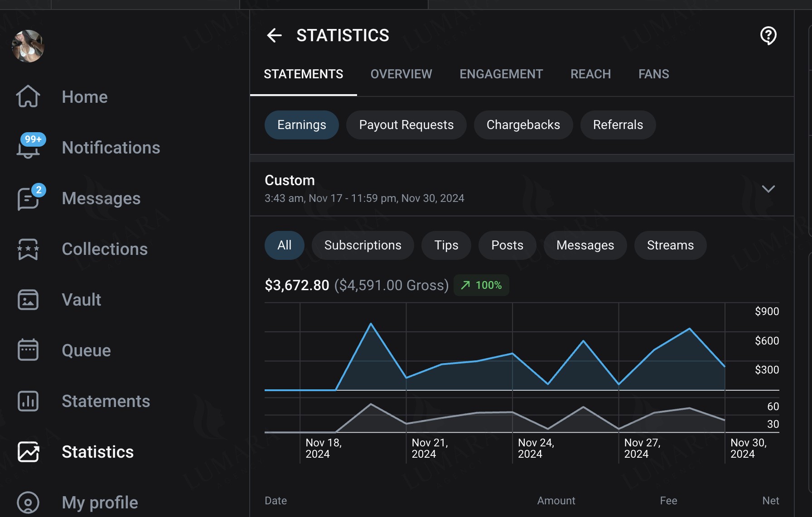Click the Nov 27, 2024 axis label
The height and width of the screenshot is (517, 812).
click(x=642, y=448)
